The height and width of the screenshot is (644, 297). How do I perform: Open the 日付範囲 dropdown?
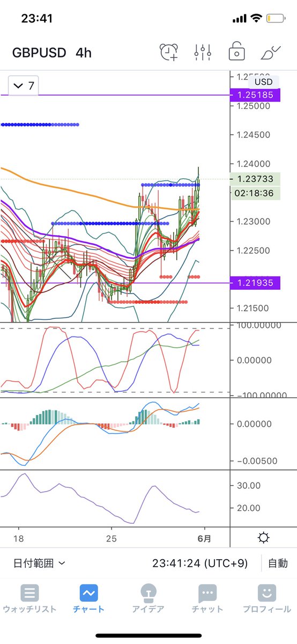click(40, 563)
